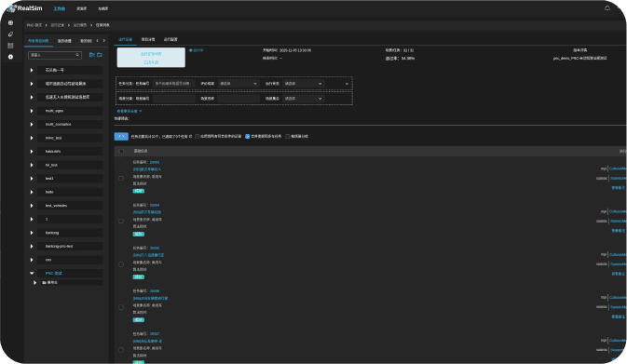The height and width of the screenshot is (364, 627).
Task: Click the crosshair icon in the left sidebar
Action: click(x=11, y=22)
